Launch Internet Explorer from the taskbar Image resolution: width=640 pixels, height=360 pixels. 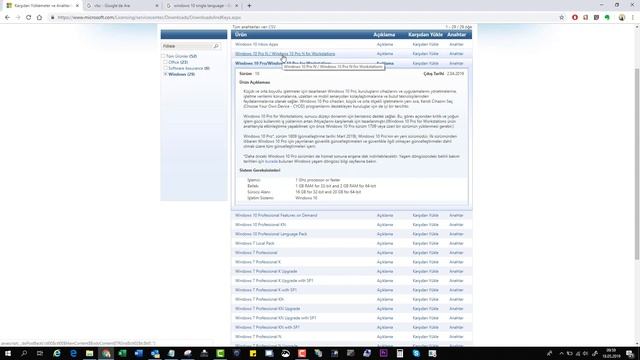point(57,353)
